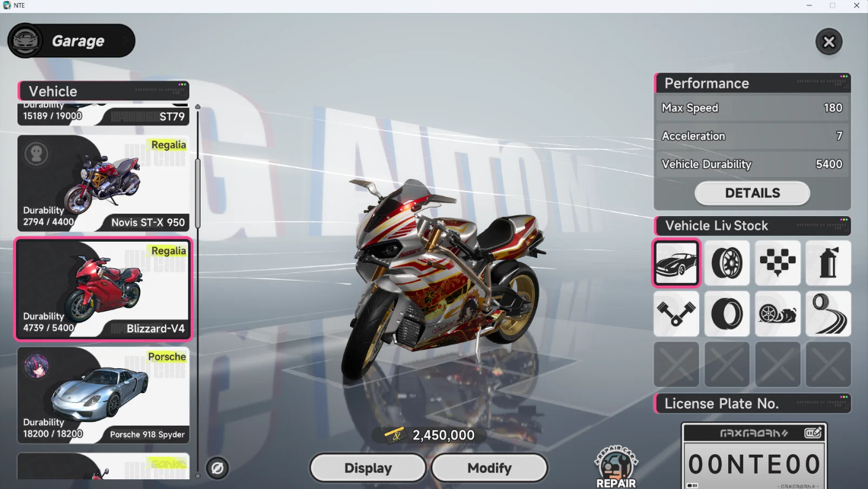The width and height of the screenshot is (868, 489).
Task: Select the Porsche 918 Spyder card
Action: 103,395
